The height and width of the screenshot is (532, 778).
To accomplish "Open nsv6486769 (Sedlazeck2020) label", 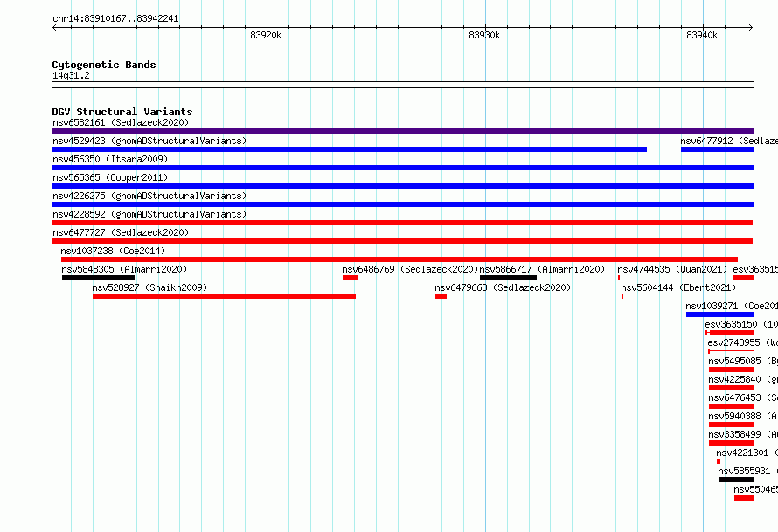I will (x=410, y=269).
